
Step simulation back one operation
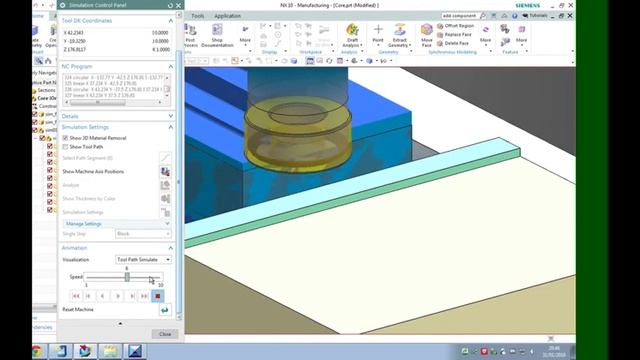point(88,296)
